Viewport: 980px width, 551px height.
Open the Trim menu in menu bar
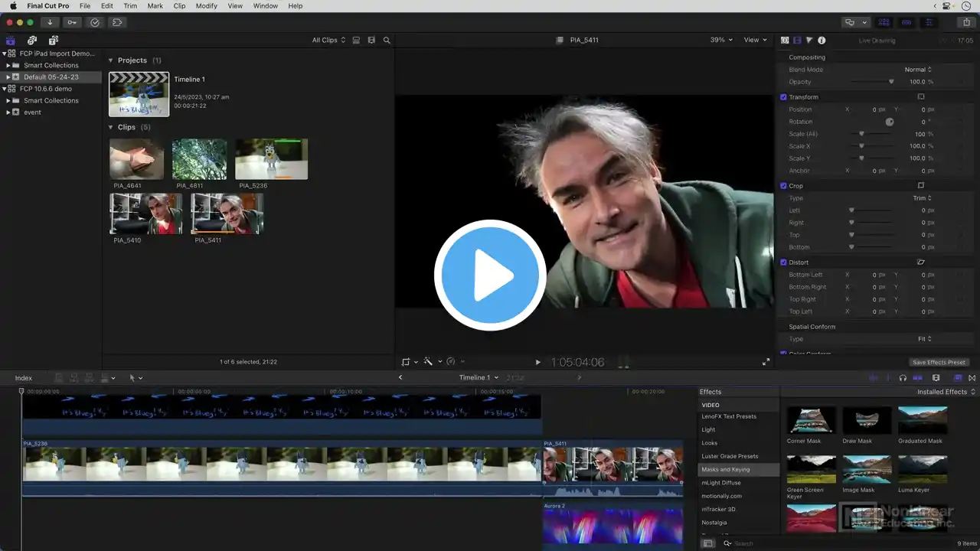click(130, 5)
